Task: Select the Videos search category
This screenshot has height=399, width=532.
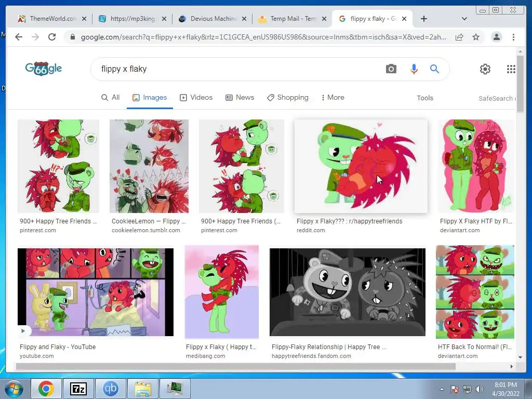Action: tap(196, 98)
